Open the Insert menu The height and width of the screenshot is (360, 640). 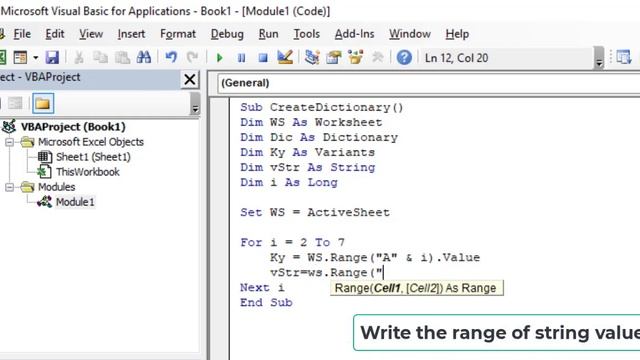click(131, 34)
